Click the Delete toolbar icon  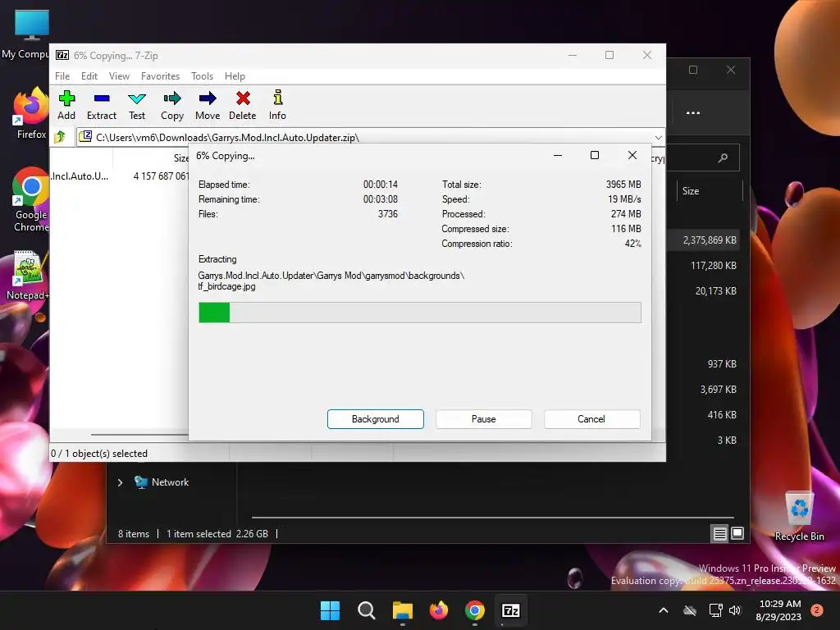pyautogui.click(x=242, y=105)
